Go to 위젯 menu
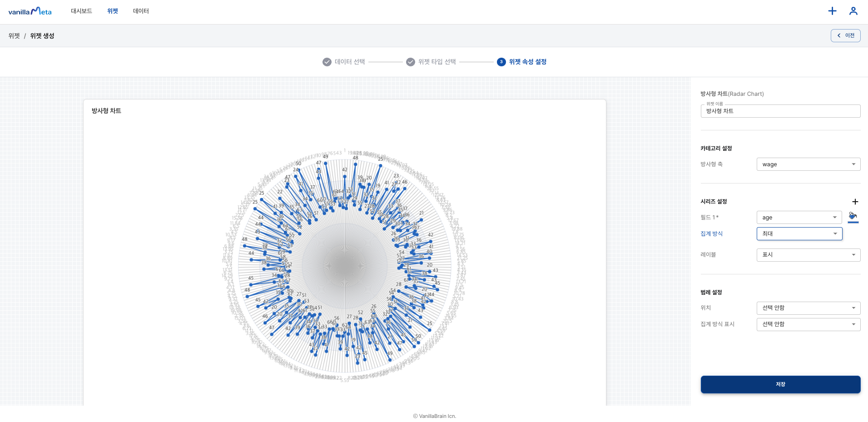 coord(113,11)
